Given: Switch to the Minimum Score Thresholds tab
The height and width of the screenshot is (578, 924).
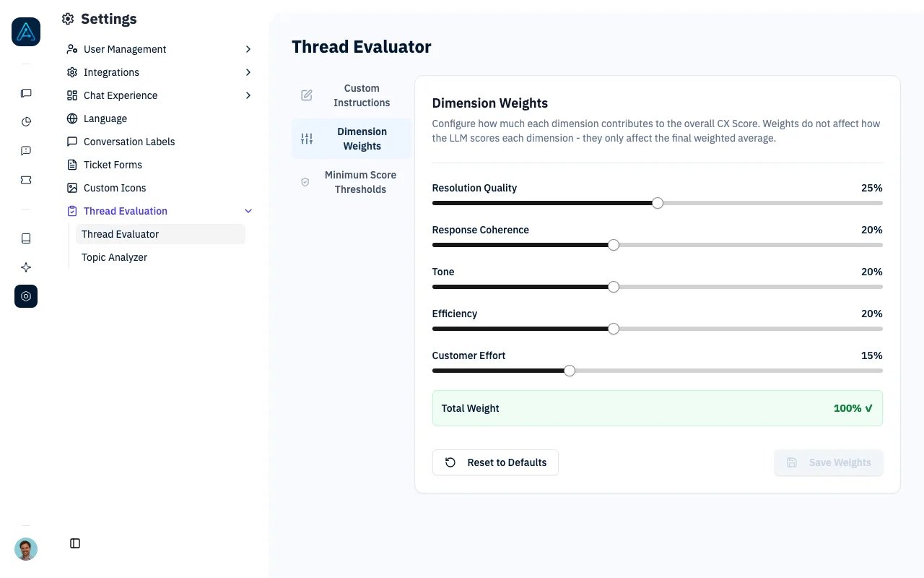Looking at the screenshot, I should 352,182.
